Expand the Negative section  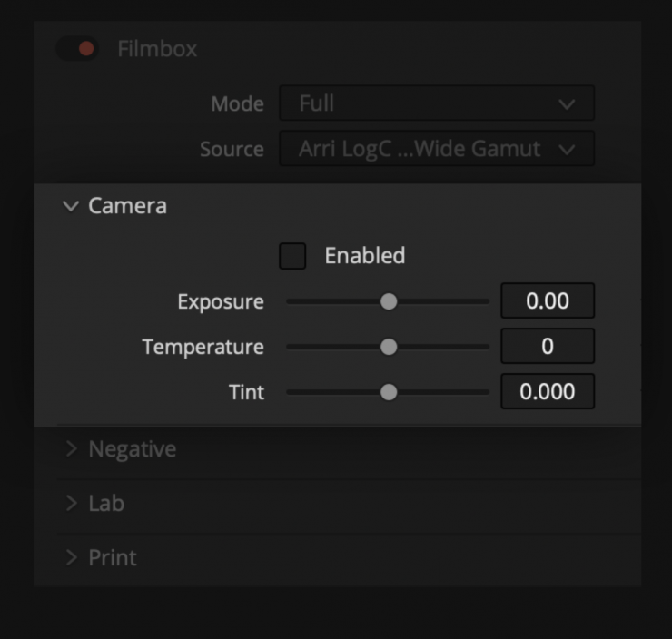[x=72, y=449]
